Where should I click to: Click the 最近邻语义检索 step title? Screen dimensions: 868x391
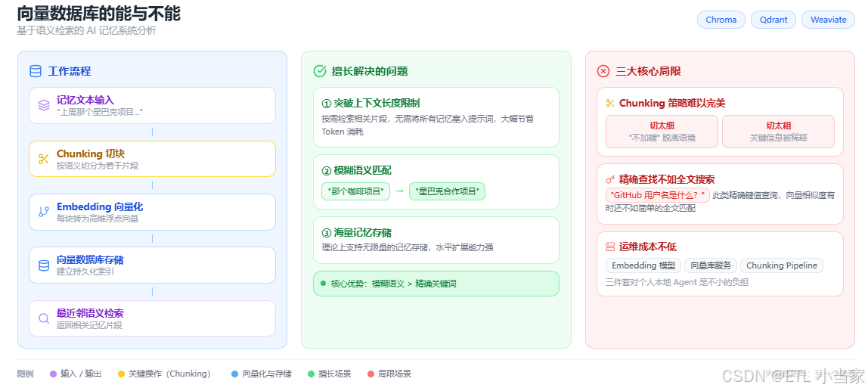coord(90,313)
